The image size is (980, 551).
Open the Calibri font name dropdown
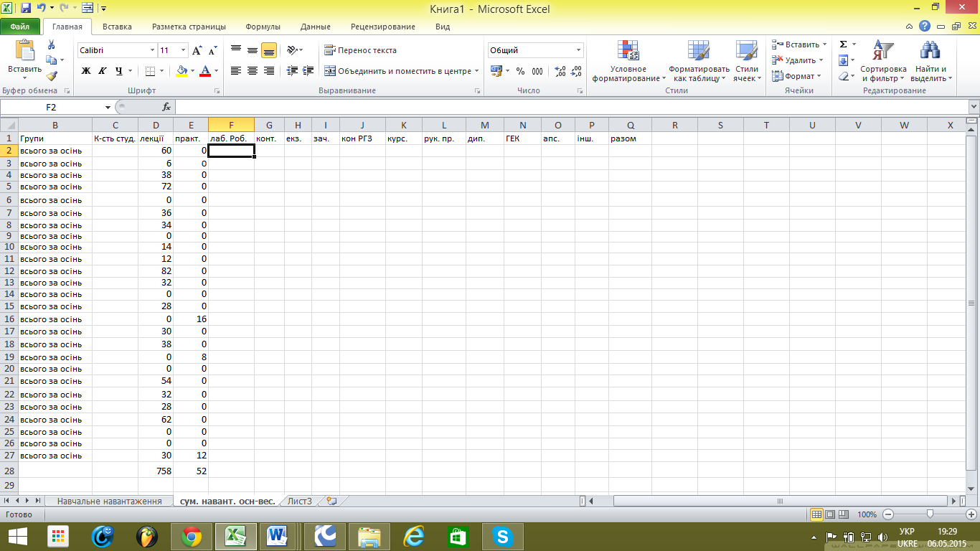[152, 50]
